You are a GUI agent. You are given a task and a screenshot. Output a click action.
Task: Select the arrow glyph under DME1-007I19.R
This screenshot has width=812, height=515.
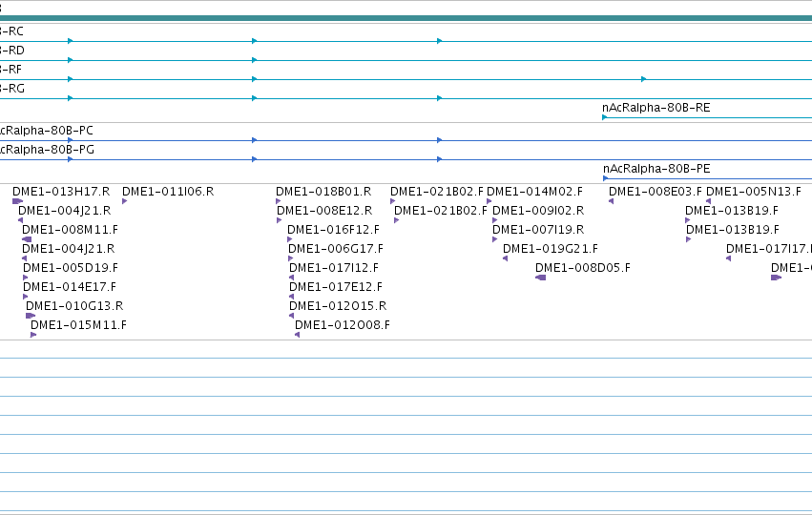[x=494, y=239]
